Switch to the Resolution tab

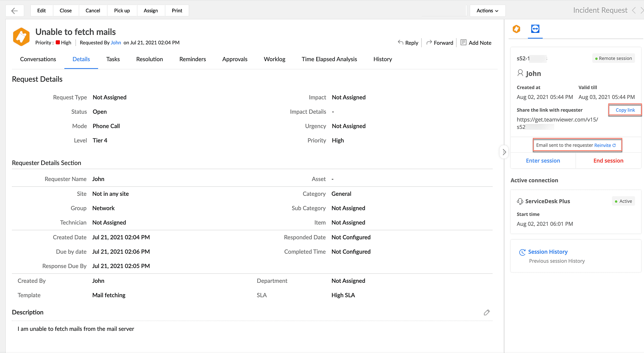[x=149, y=59]
